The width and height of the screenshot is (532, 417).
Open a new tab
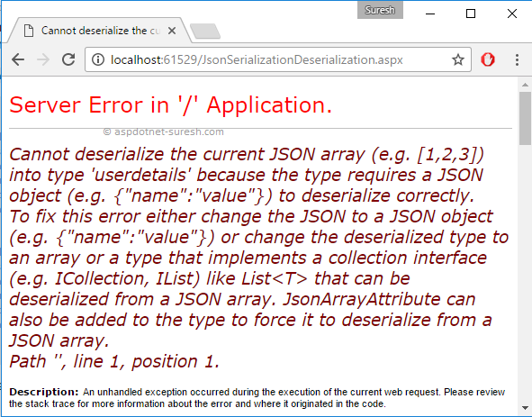click(x=205, y=32)
